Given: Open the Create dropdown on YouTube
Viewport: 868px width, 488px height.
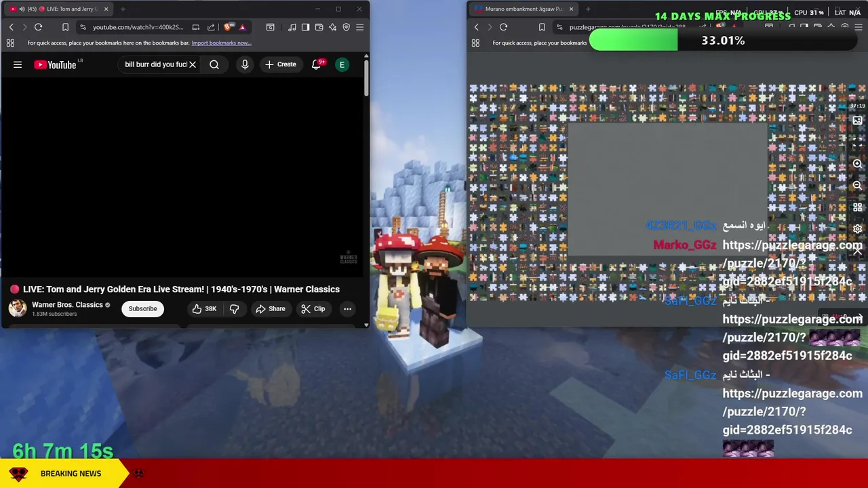Looking at the screenshot, I should 281,64.
